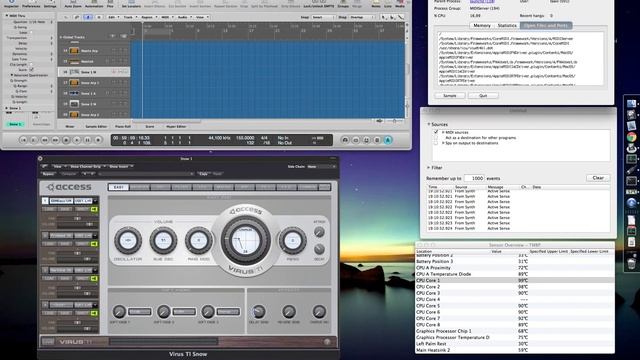Click the Snow 1 A track icon
Viewport: 640px width, 360px height.
pyautogui.click(x=74, y=93)
